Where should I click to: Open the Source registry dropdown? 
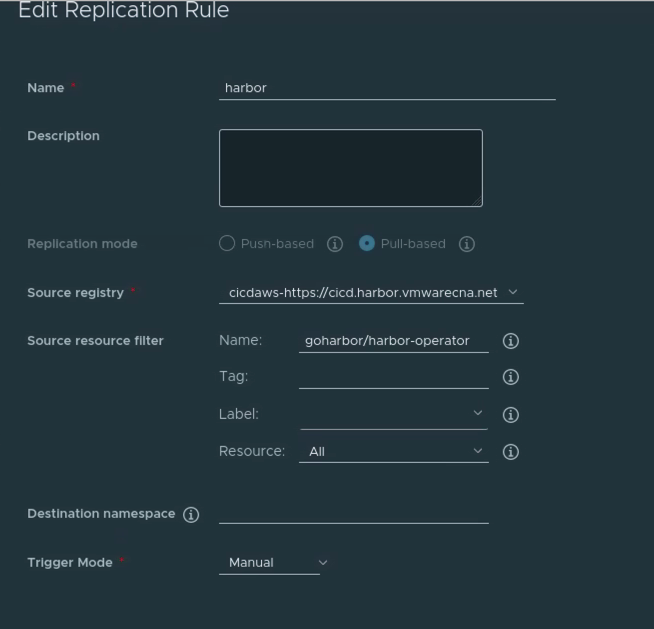[371, 293]
